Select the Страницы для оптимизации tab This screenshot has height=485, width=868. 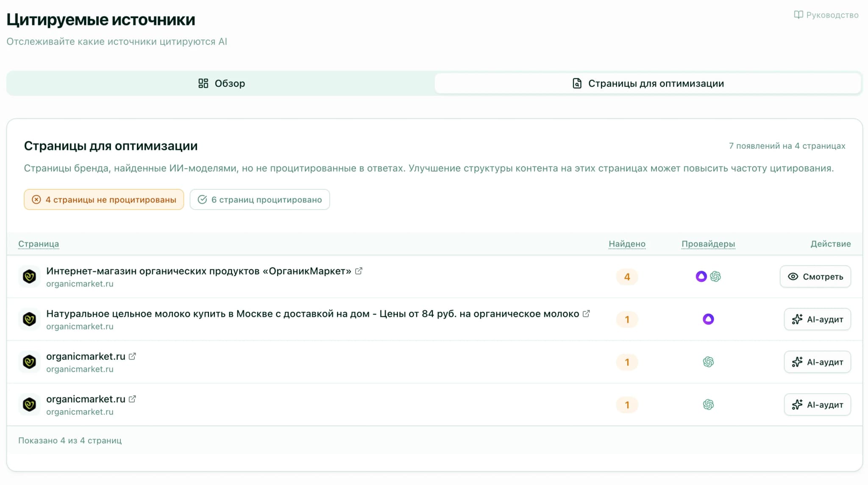648,83
